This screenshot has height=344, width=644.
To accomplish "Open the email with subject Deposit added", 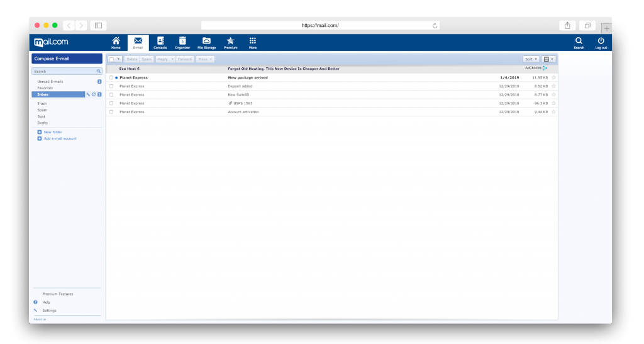I will pyautogui.click(x=240, y=86).
